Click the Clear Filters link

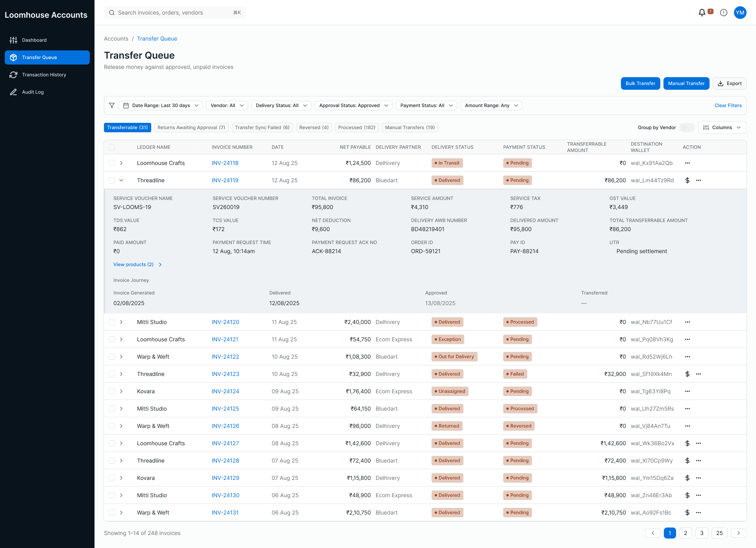pyautogui.click(x=728, y=106)
